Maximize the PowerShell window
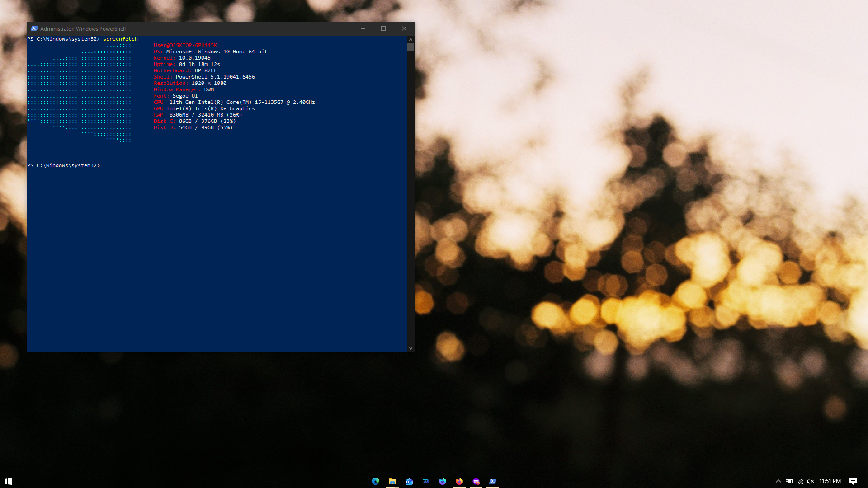Screen dimensions: 868x488 (383, 28)
